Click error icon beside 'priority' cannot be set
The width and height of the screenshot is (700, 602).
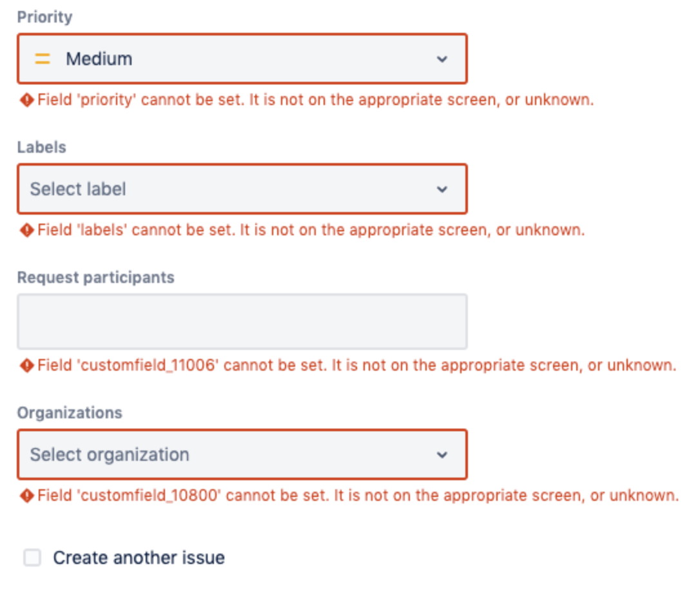[27, 99]
